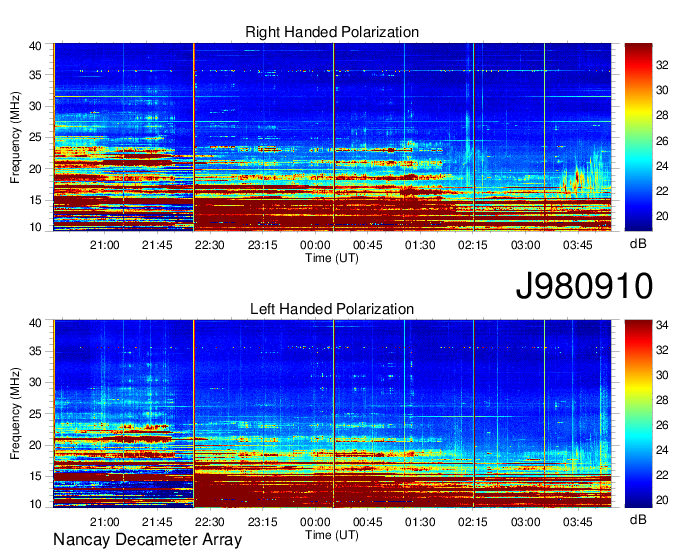This screenshot has height=552, width=680.
Task: Click 21:00 tick label on top time axis
Action: pos(105,245)
